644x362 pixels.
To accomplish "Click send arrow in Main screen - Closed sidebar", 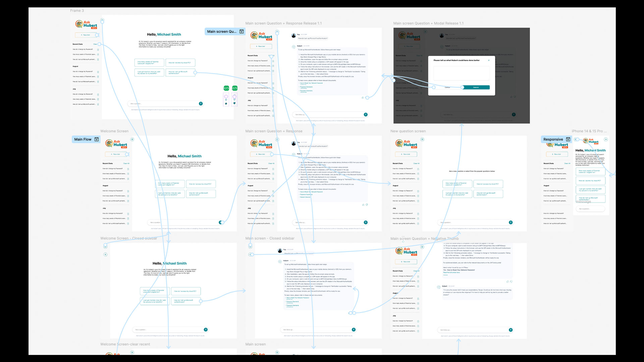I will (x=354, y=330).
